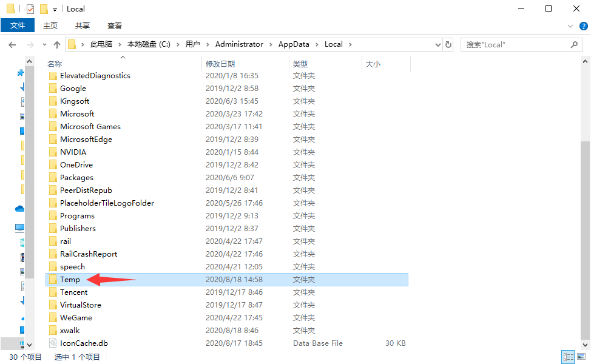The width and height of the screenshot is (591, 364).
Task: Open the help question mark icon
Action: (583, 26)
